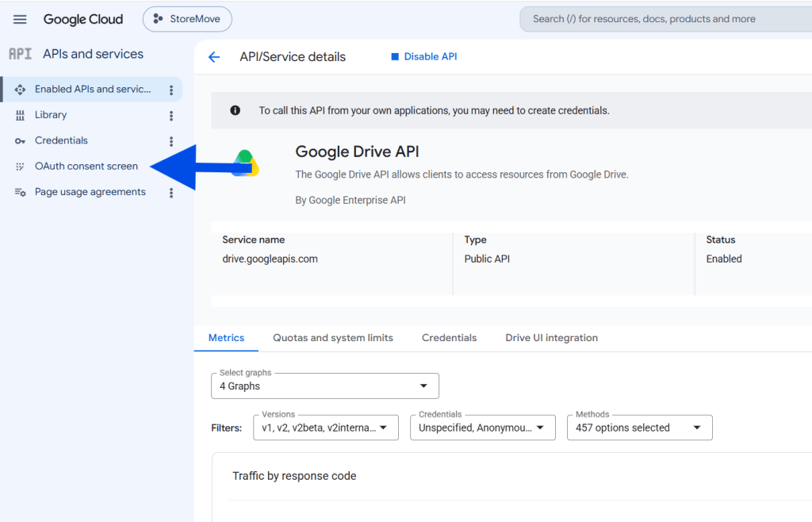Go to the Library page
This screenshot has height=522, width=812.
point(51,115)
